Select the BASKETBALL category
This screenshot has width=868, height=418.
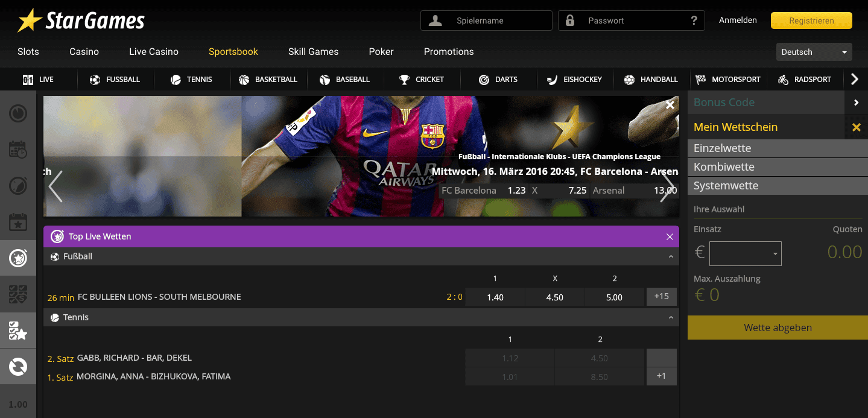[268, 80]
